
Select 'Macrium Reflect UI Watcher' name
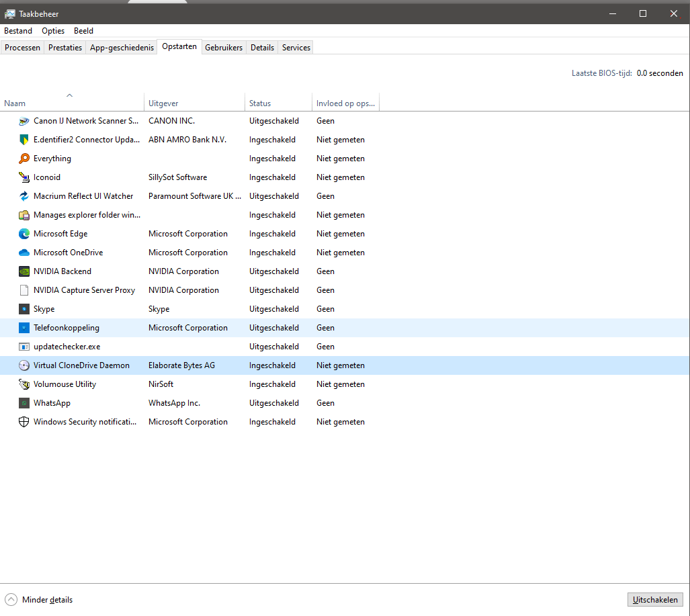[83, 196]
